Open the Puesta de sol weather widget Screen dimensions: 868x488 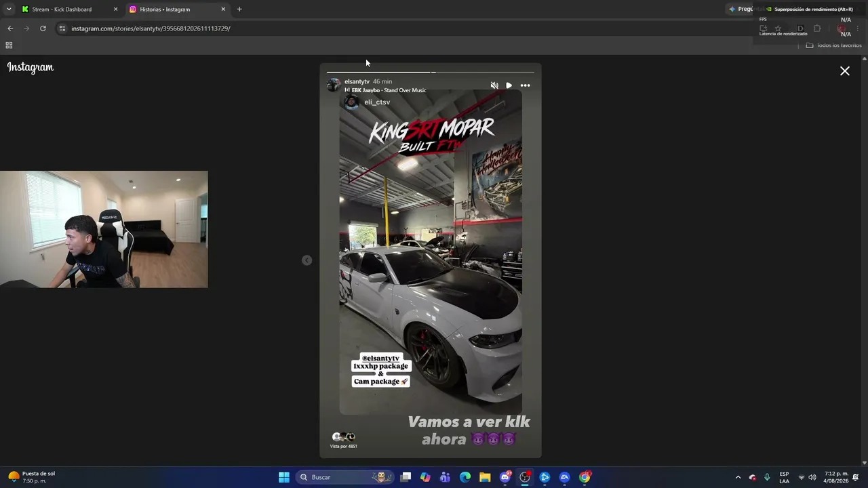point(31,477)
